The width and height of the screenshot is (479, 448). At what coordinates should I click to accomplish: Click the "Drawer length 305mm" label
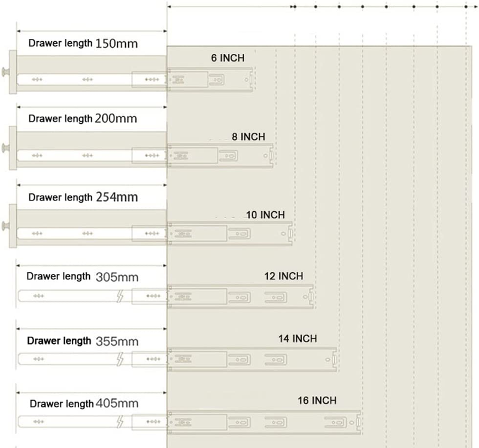(x=83, y=276)
